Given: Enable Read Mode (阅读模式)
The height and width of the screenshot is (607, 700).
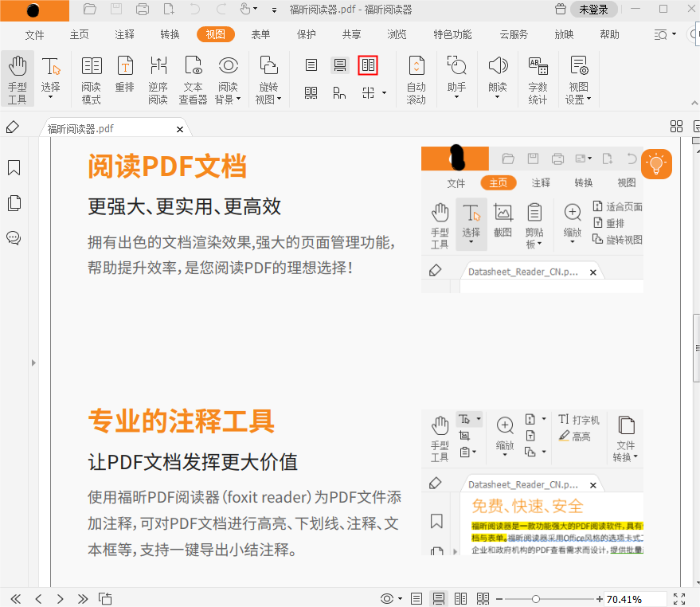Looking at the screenshot, I should (x=92, y=77).
